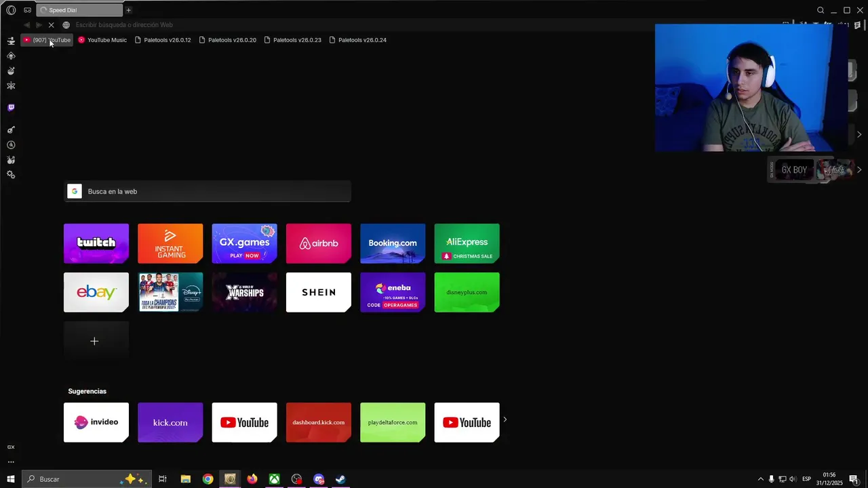
Task: Open the sidebar settings gear icon
Action: click(11, 175)
